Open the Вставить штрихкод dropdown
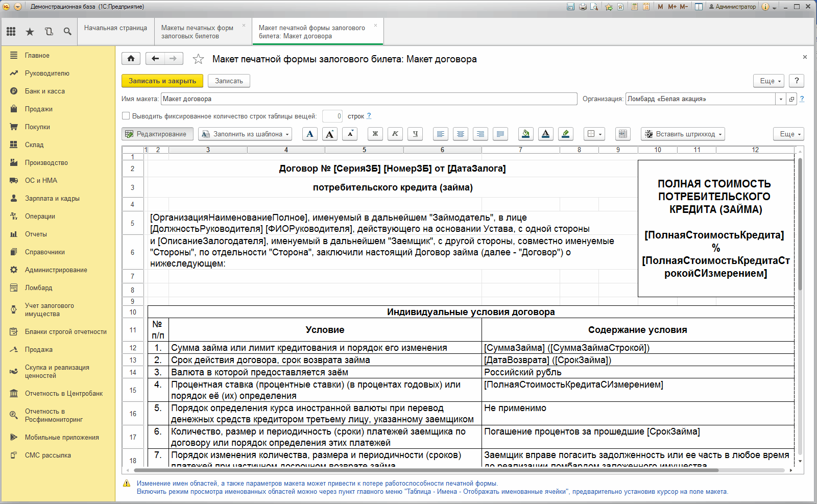Viewport: 817px width, 504px height. [x=683, y=134]
